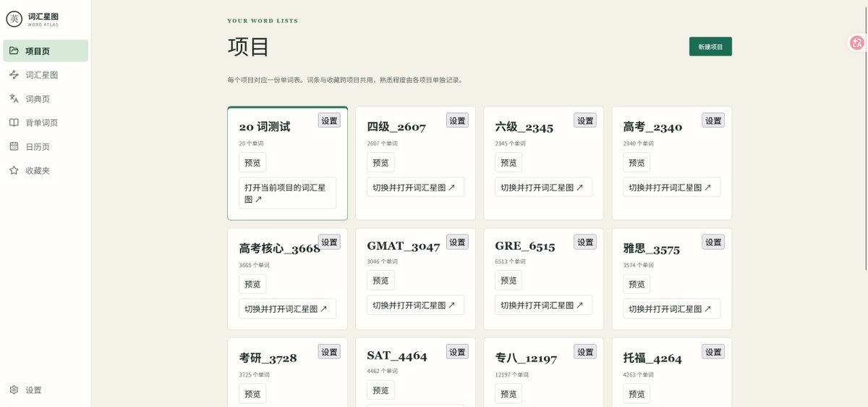868x407 pixels.
Task: Click 预览 on the GRE_6515 card
Action: (509, 280)
